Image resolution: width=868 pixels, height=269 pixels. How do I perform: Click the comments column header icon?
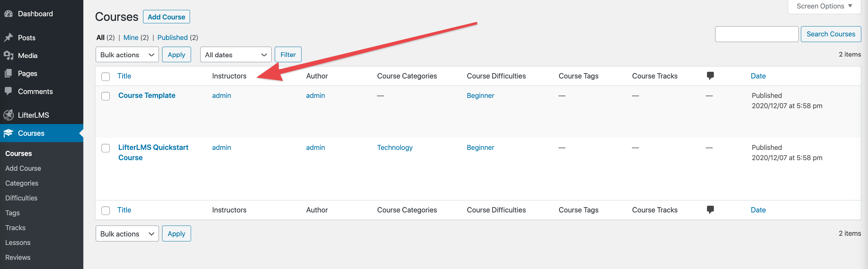(x=711, y=76)
